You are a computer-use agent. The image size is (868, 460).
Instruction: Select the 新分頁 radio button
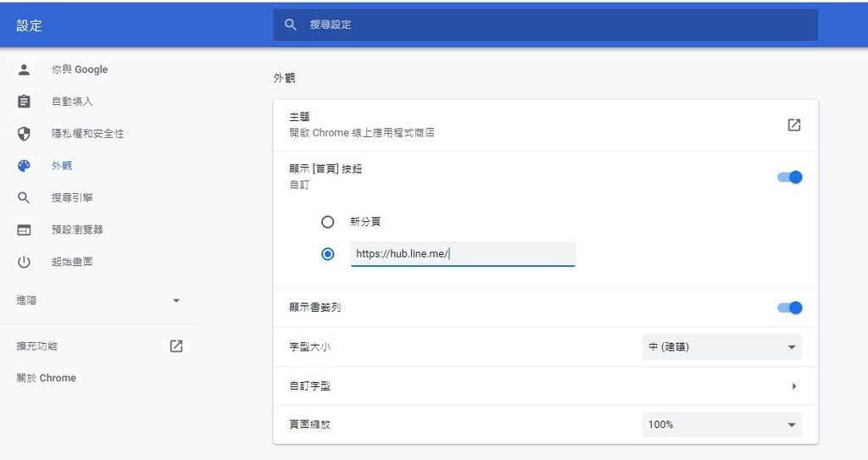point(328,222)
